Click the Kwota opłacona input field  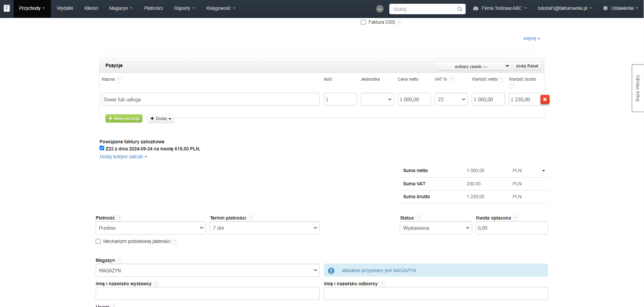point(512,228)
